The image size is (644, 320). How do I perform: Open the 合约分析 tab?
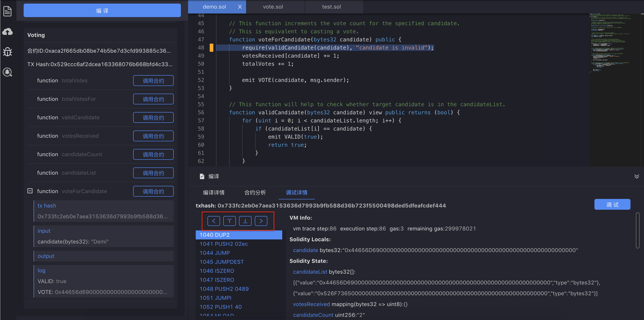pyautogui.click(x=255, y=192)
